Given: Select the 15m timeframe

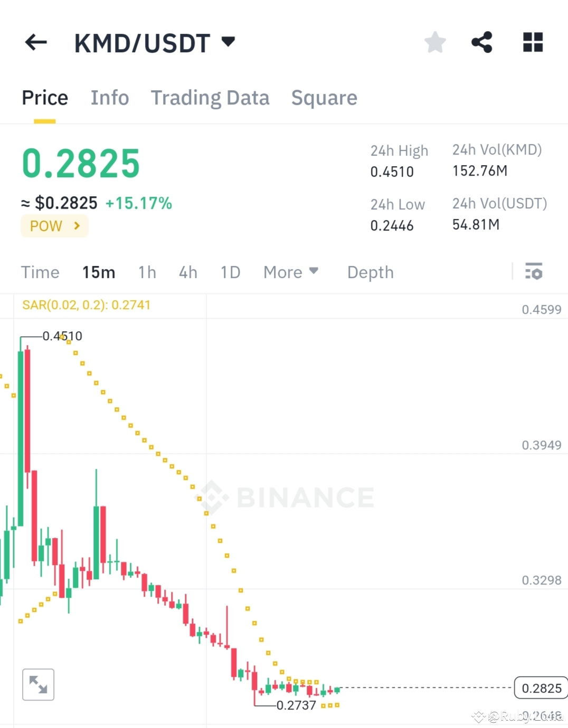Looking at the screenshot, I should 98,272.
